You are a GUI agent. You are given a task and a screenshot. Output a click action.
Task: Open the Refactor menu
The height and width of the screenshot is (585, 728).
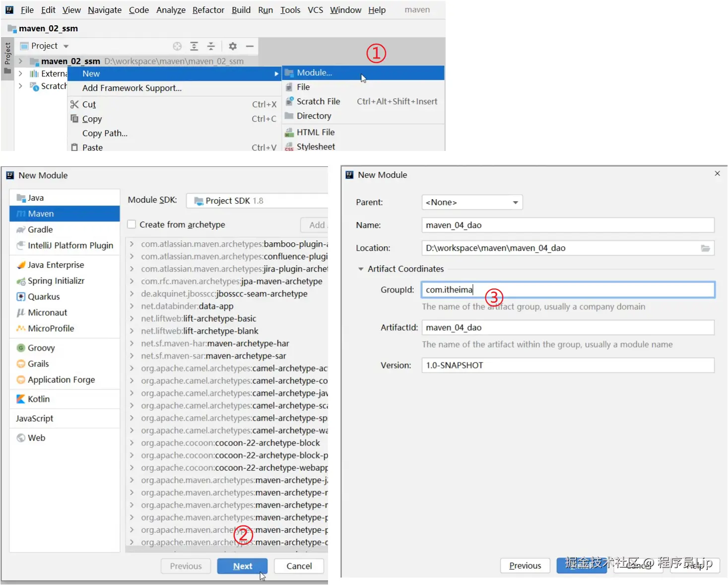pos(208,10)
